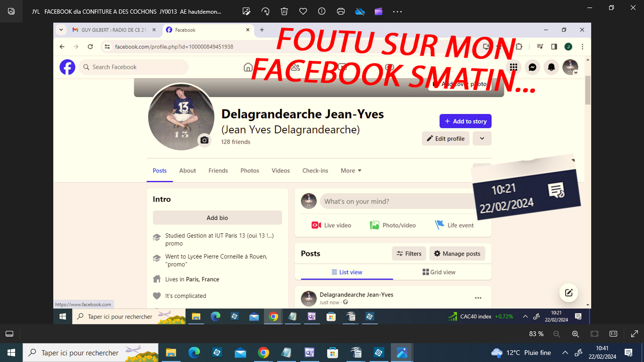Click the 83 % zoom level value
Image resolution: width=644 pixels, height=362 pixels.
[536, 334]
